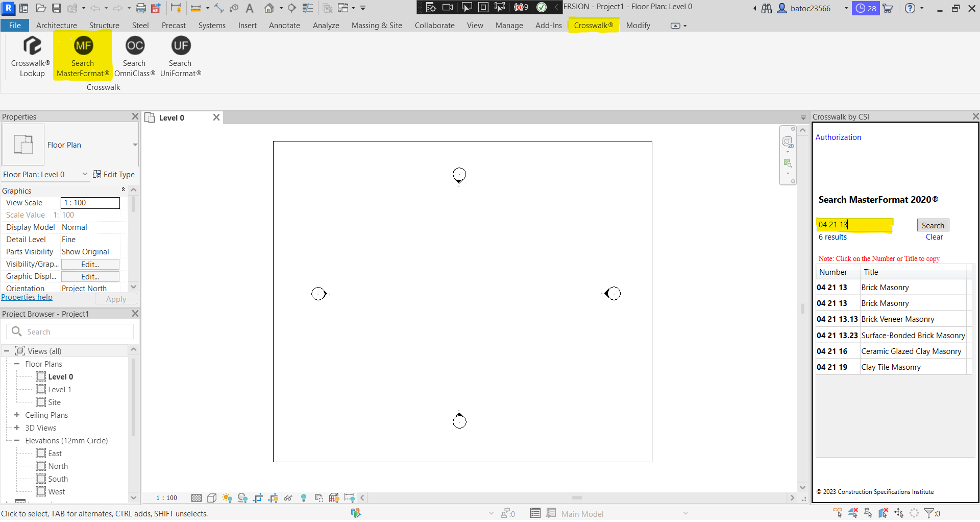Click the Help question mark icon

pyautogui.click(x=910, y=8)
